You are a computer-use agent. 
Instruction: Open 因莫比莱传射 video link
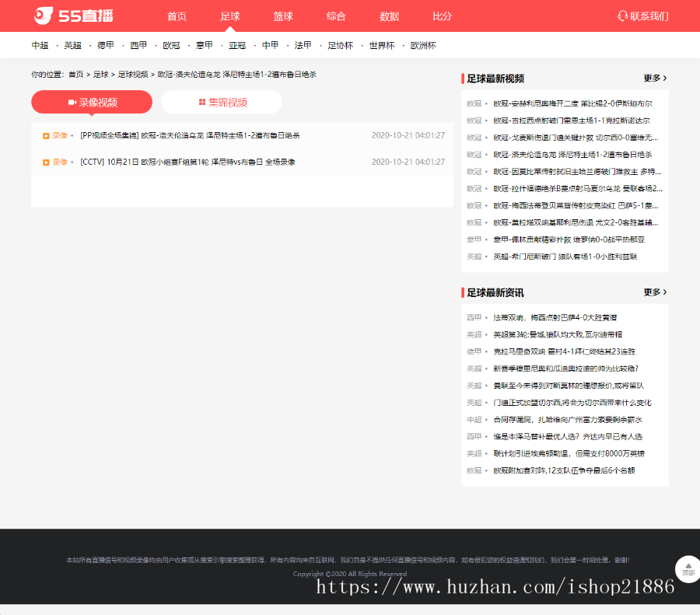pyautogui.click(x=577, y=171)
